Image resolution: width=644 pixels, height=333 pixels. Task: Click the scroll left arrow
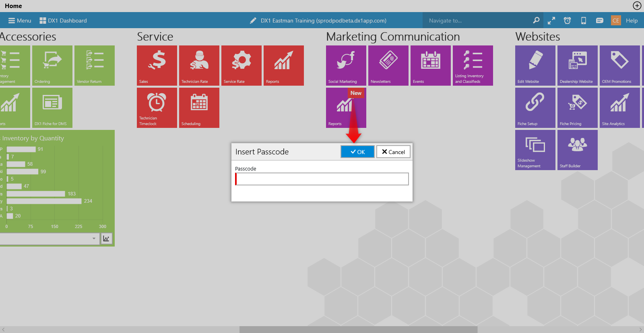[3, 329]
